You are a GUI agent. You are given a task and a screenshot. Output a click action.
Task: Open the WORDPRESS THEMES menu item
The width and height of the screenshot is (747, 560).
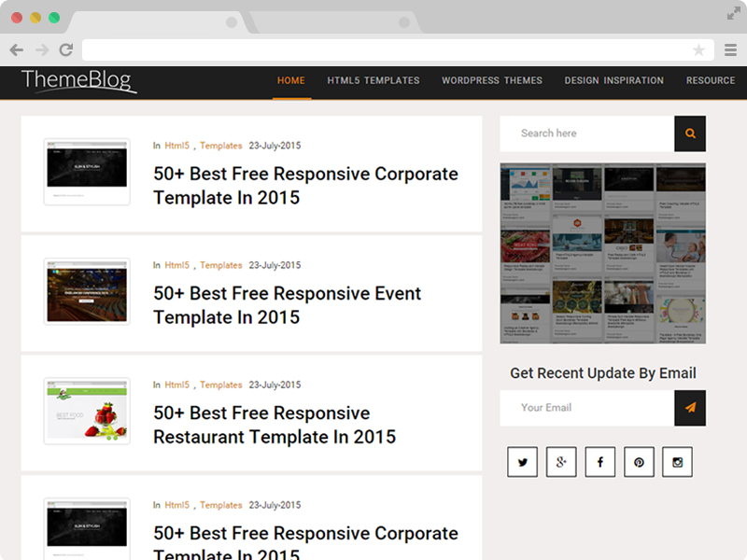492,81
